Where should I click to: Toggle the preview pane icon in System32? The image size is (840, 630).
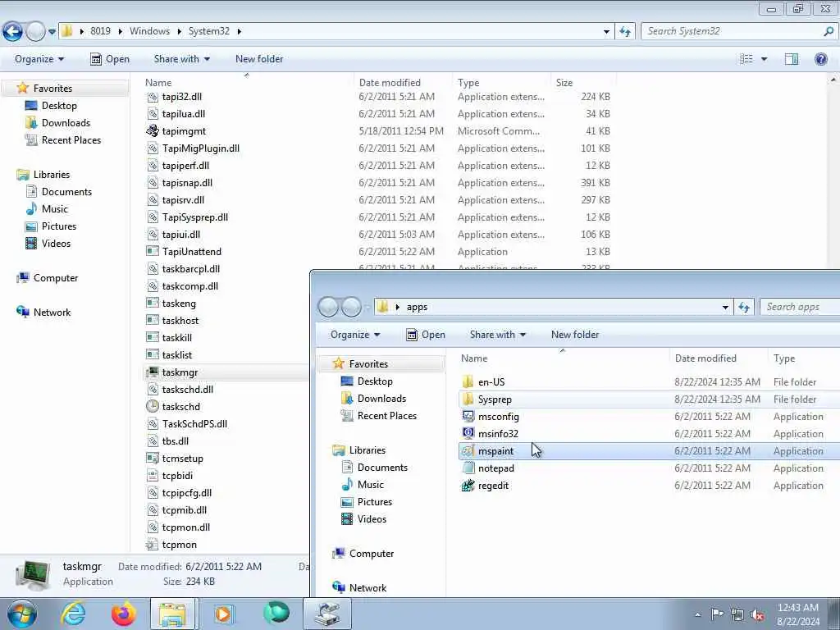coord(792,59)
